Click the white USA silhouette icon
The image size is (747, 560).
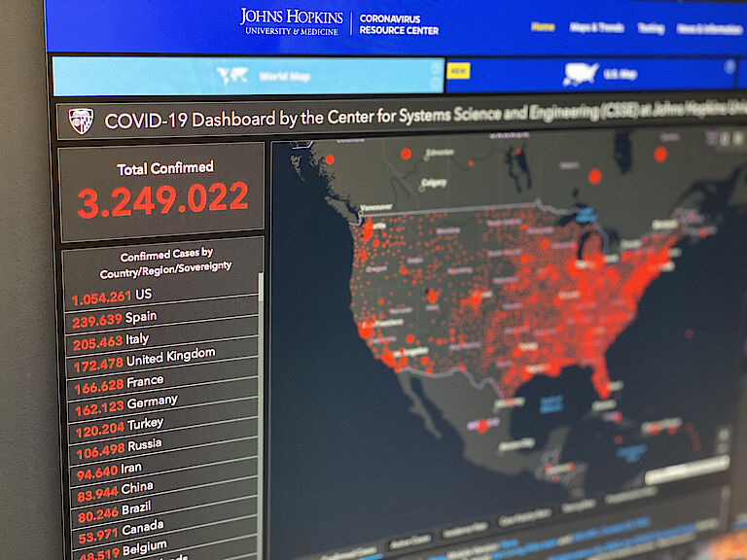click(580, 74)
